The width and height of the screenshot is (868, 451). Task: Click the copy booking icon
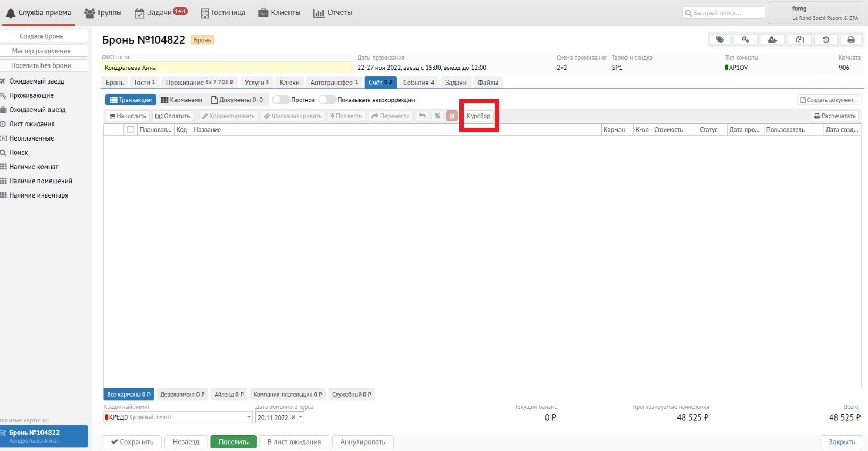799,40
